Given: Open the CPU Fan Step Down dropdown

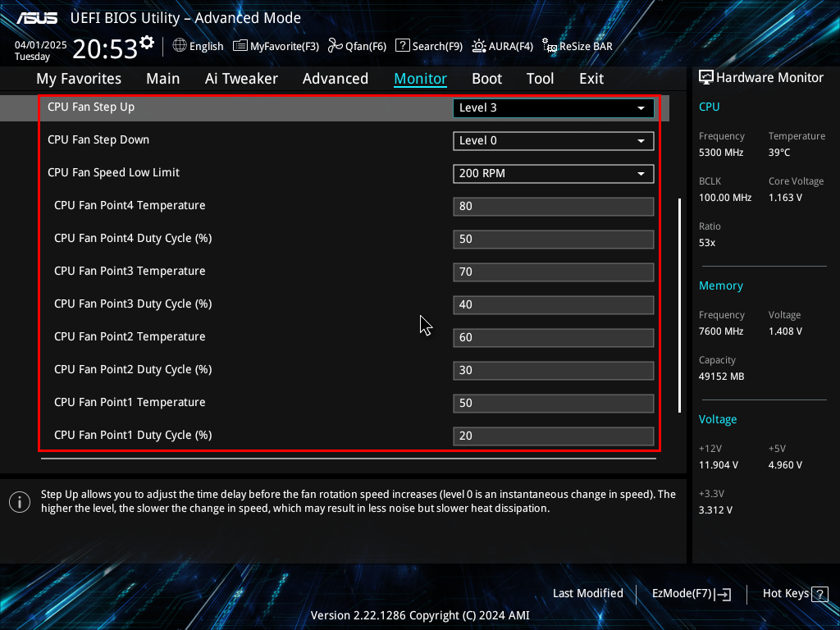Looking at the screenshot, I should pyautogui.click(x=554, y=141).
